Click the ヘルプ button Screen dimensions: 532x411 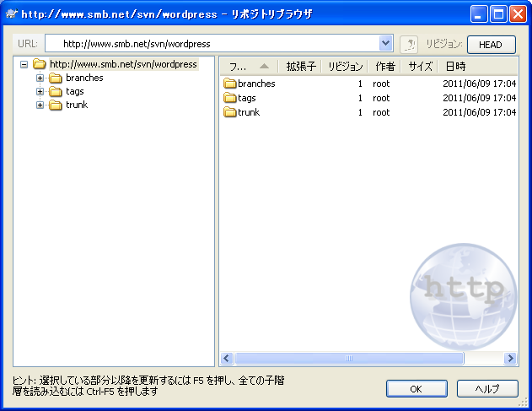pyautogui.click(x=487, y=389)
